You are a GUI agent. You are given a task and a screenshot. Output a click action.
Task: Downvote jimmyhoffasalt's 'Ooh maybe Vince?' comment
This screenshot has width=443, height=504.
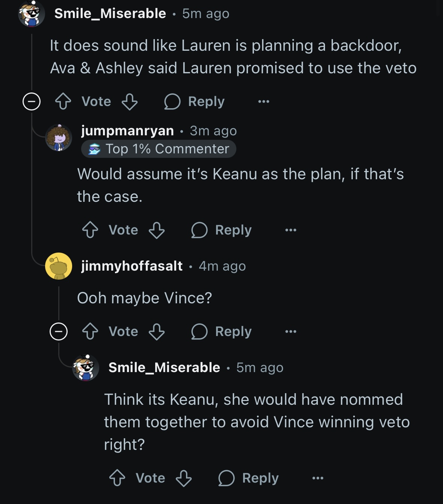pyautogui.click(x=157, y=331)
